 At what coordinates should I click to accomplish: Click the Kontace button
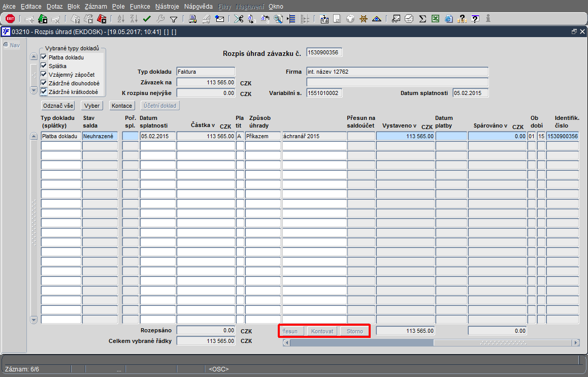[x=122, y=106]
